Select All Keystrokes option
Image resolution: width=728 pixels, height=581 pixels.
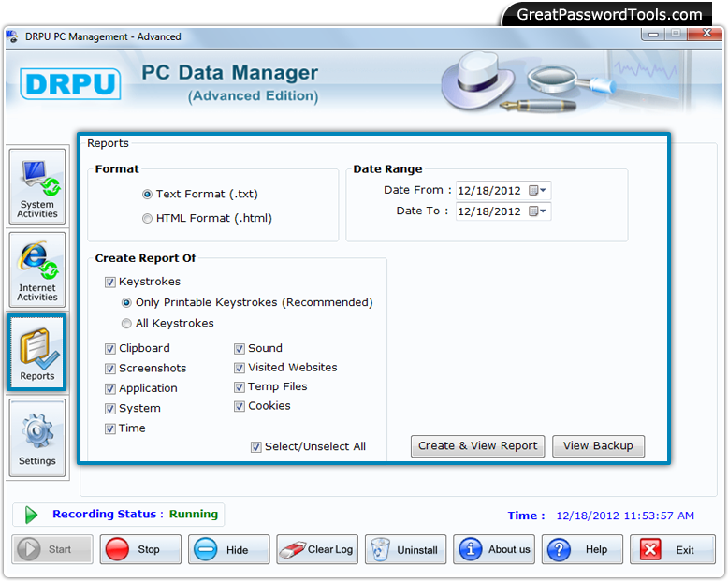tap(126, 324)
